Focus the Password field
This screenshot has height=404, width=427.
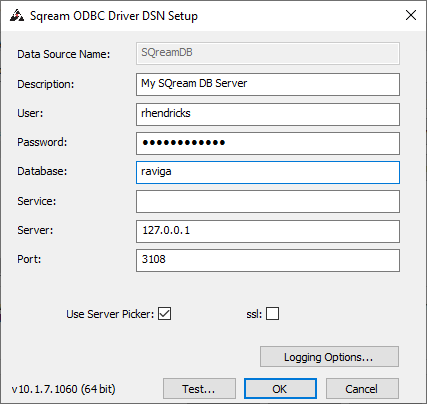coord(268,143)
